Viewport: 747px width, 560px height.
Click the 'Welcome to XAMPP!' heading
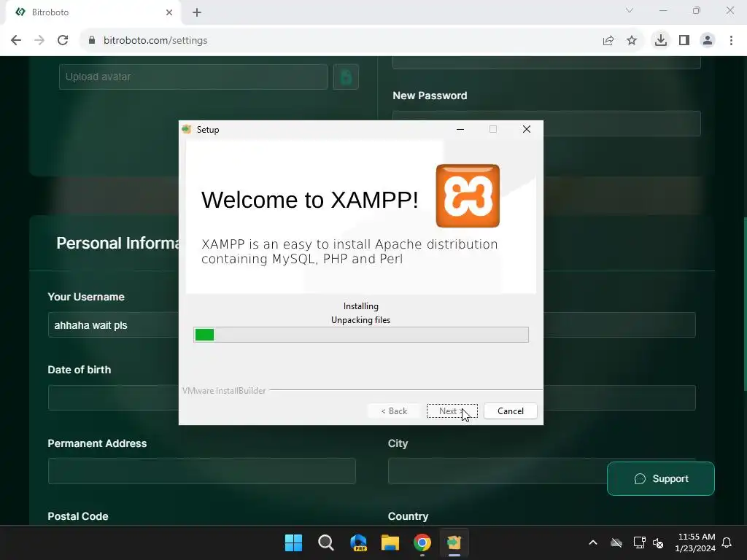click(309, 200)
